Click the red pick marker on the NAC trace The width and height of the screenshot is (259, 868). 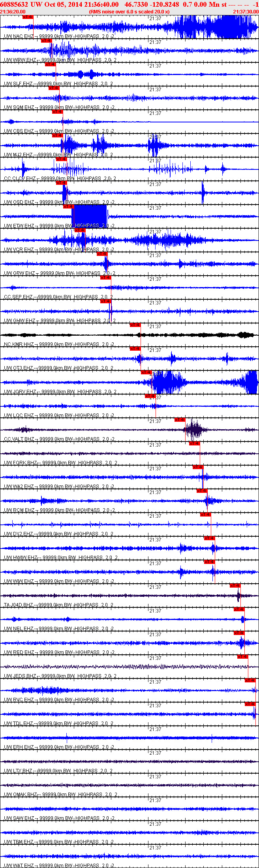28,17
